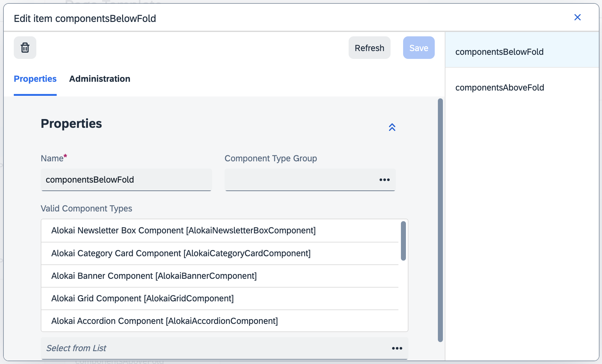This screenshot has height=364, width=602.
Task: Collapse the Properties section
Action: pos(392,127)
